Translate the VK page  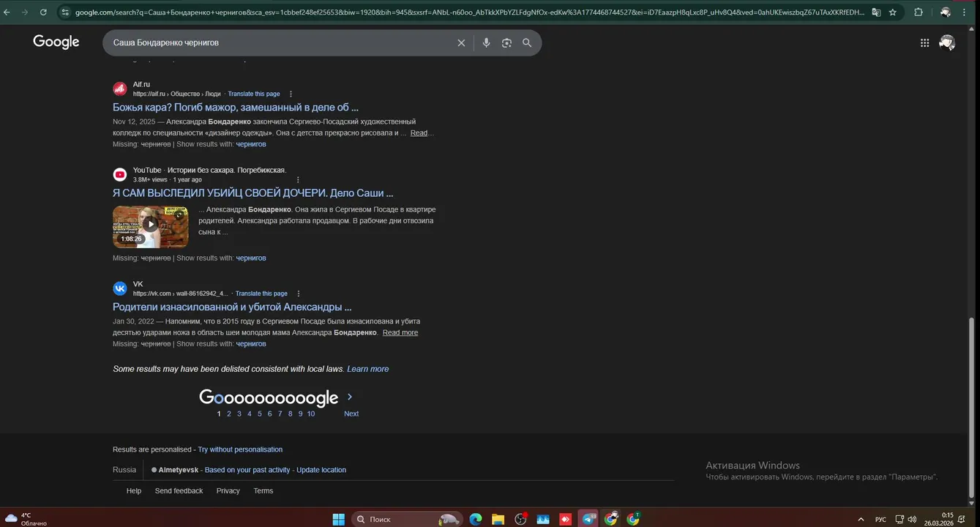261,294
